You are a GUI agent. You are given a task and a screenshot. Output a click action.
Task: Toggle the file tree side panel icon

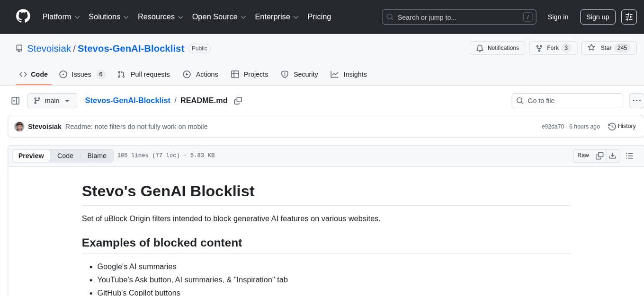(x=15, y=100)
